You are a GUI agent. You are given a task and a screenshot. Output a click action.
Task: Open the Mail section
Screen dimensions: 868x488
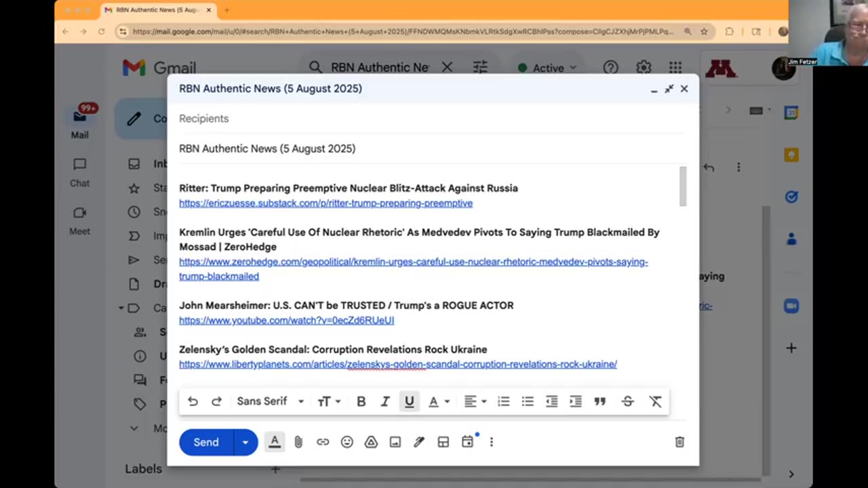(x=79, y=122)
